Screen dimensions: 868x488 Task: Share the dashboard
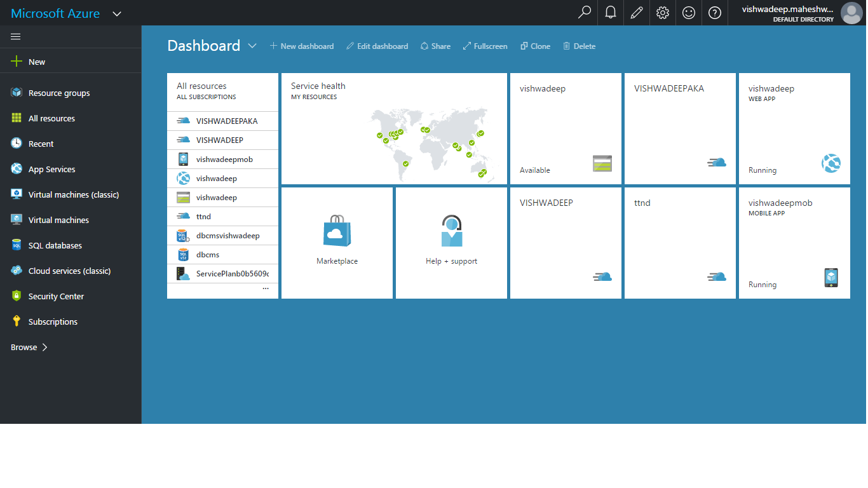click(x=435, y=46)
